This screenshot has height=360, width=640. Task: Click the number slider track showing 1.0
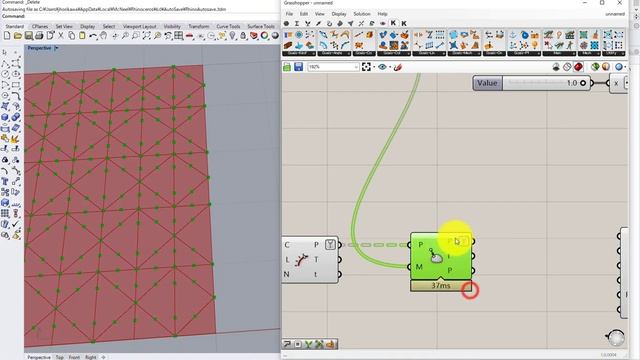546,83
